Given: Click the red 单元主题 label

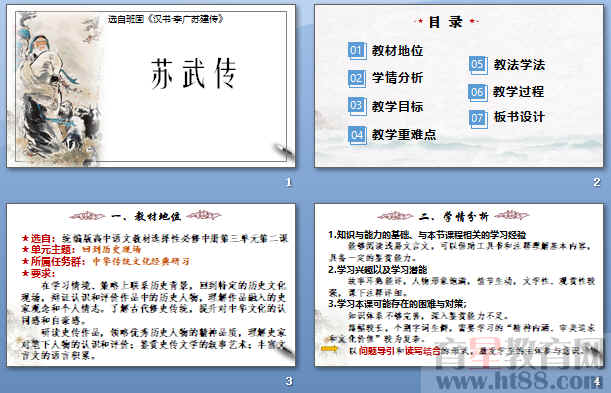Looking at the screenshot, I should coord(52,250).
